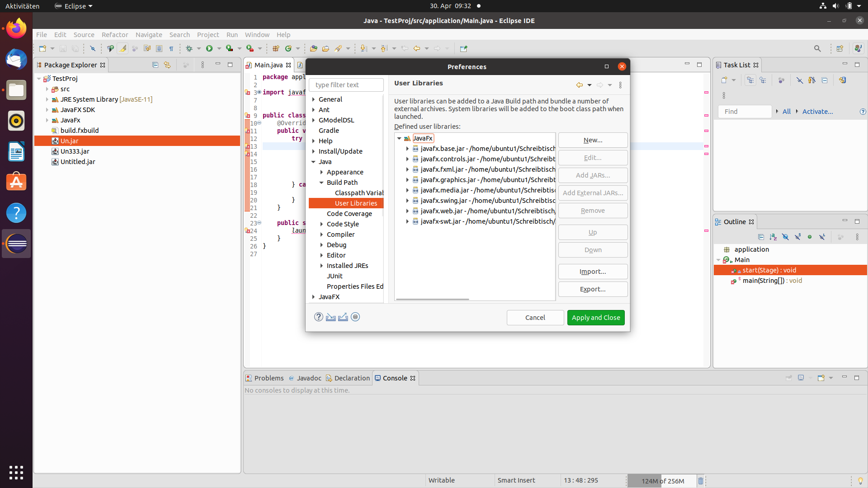Toggle Hide Fields in Outline toolbar
Image resolution: width=868 pixels, height=488 pixels.
pyautogui.click(x=785, y=237)
